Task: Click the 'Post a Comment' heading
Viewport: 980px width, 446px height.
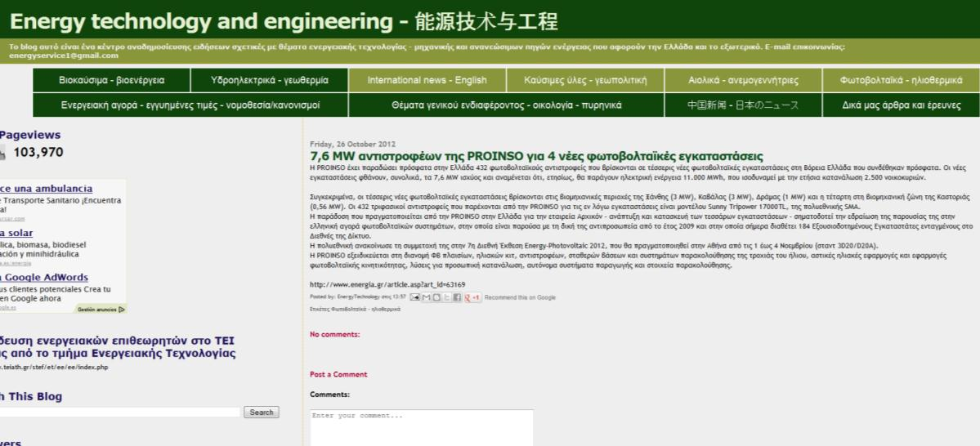Action: [x=338, y=374]
